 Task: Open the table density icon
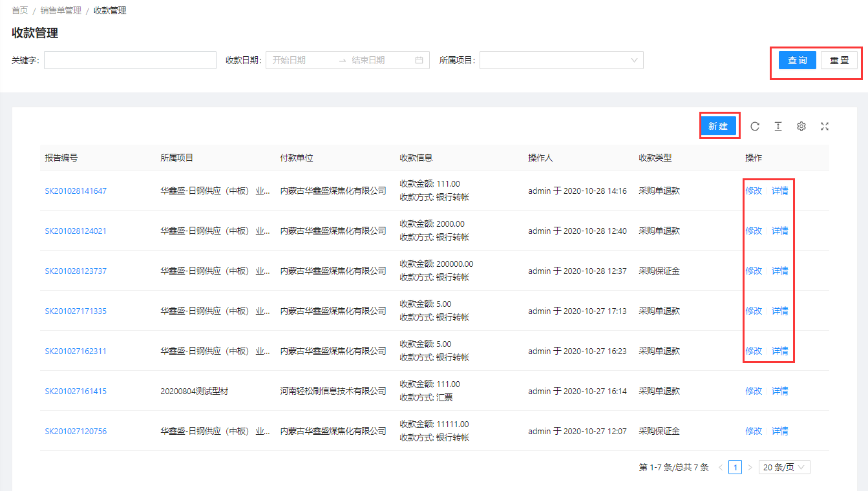pos(778,127)
